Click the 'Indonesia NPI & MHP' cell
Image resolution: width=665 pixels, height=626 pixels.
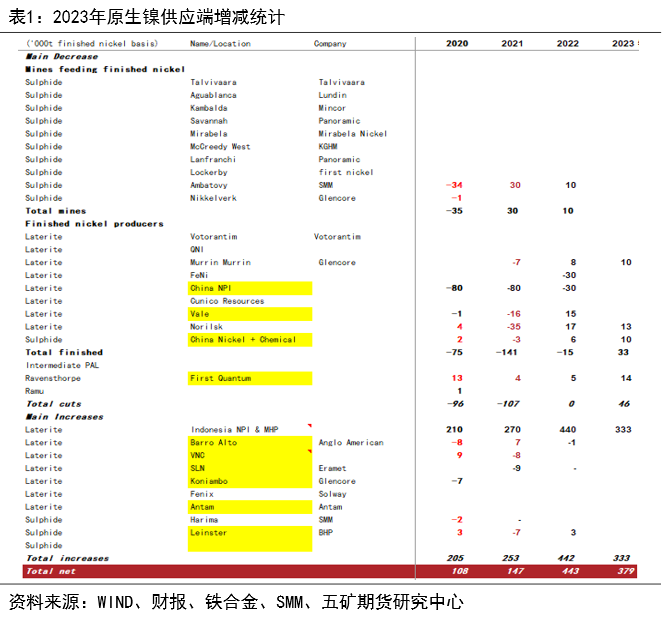coord(235,430)
